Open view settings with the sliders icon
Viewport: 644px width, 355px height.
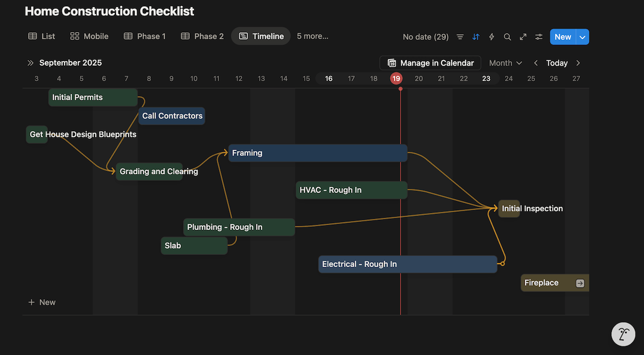(x=539, y=36)
